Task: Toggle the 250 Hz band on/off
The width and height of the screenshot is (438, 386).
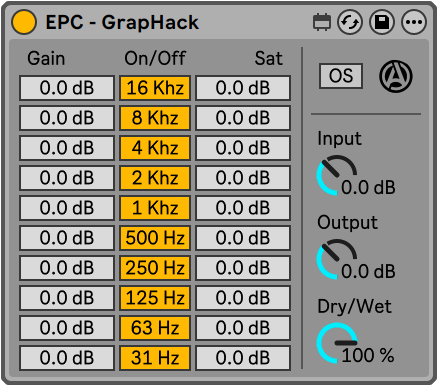Action: click(x=155, y=268)
